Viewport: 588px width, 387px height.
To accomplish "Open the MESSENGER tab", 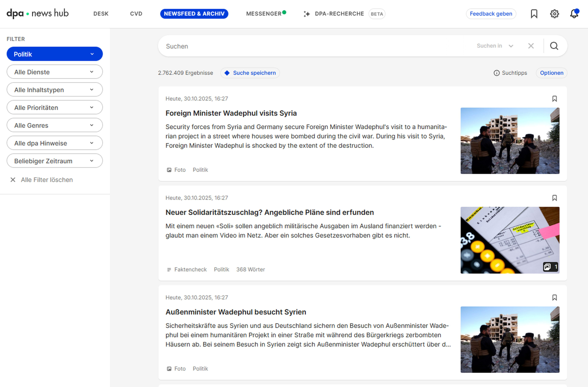I will point(264,14).
